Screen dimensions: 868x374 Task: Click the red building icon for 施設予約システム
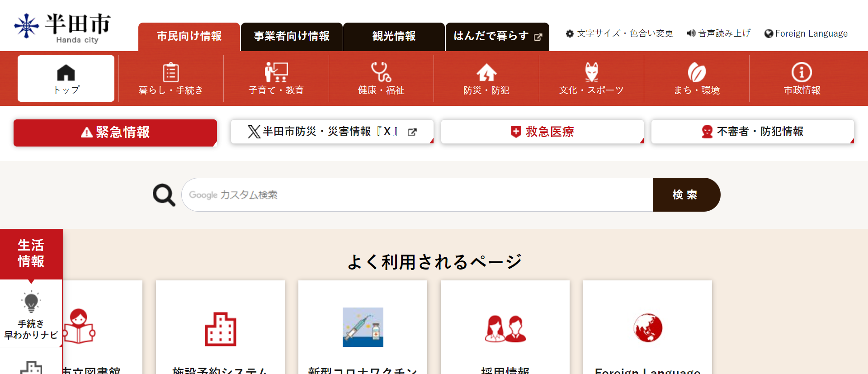coord(221,329)
